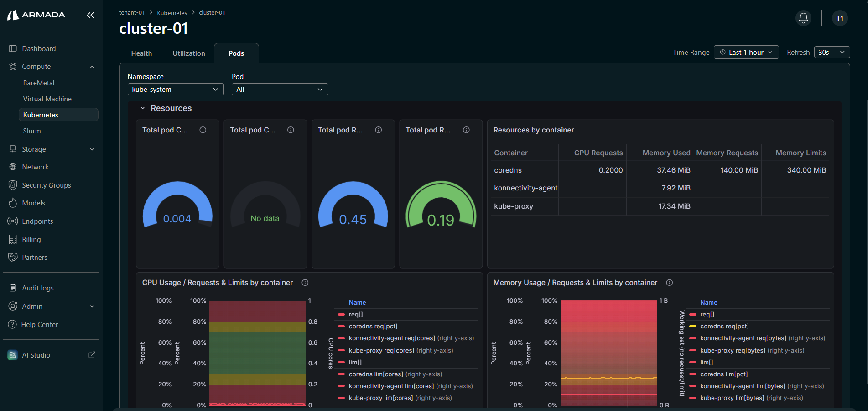
Task: Go to Kubernetes in the breadcrumb
Action: (172, 13)
